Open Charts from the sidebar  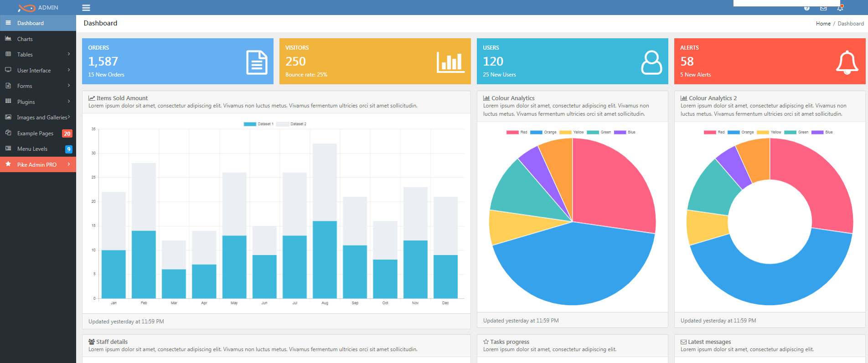click(x=25, y=39)
